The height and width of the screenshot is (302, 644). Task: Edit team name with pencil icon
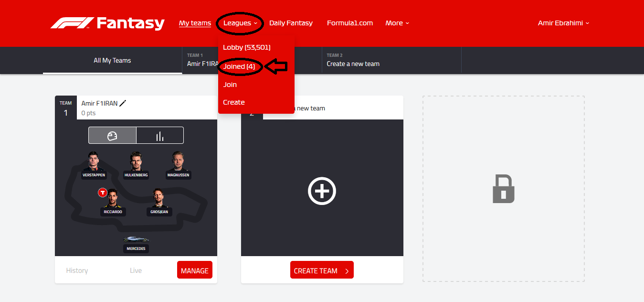click(123, 103)
